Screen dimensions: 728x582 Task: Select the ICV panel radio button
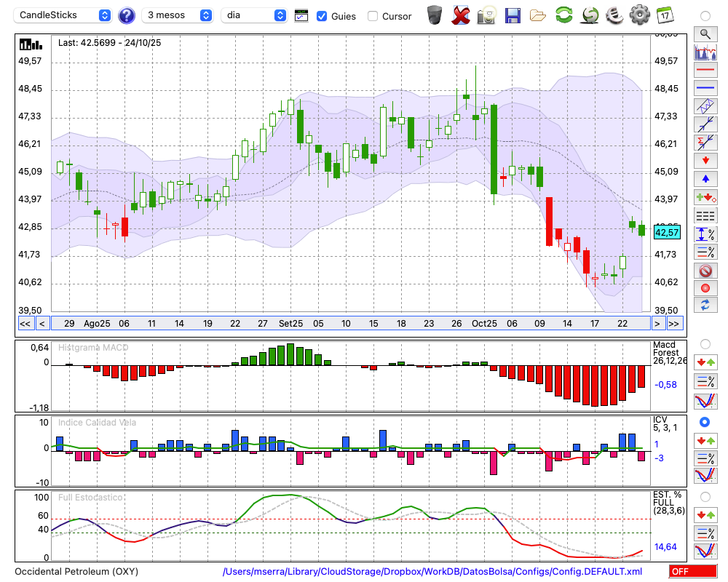pos(705,422)
